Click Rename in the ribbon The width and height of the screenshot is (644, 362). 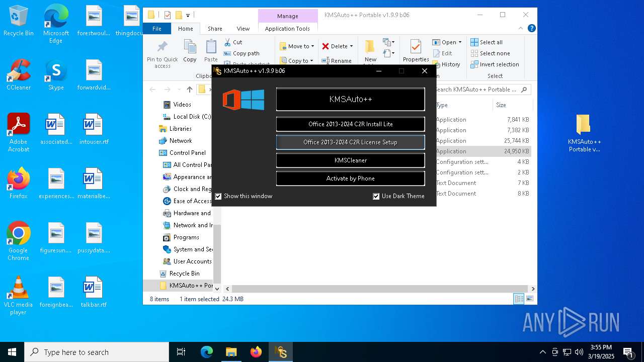337,61
